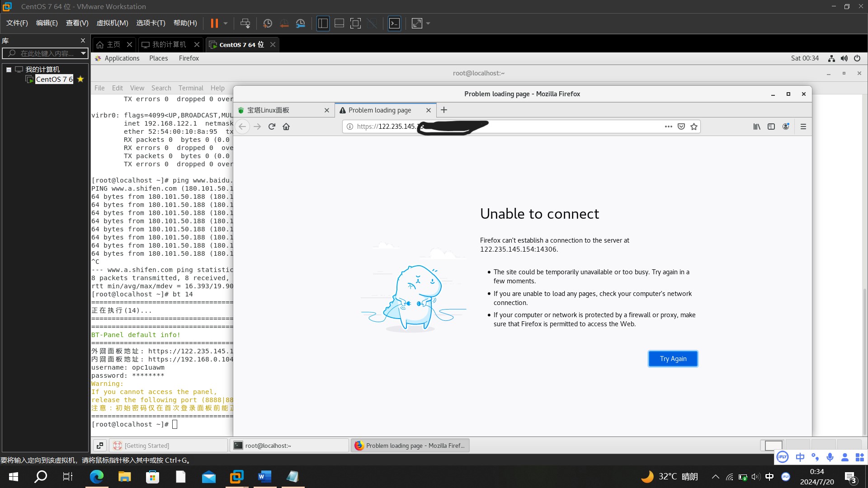Open the terminal's Search menu
868x488 pixels.
(161, 88)
